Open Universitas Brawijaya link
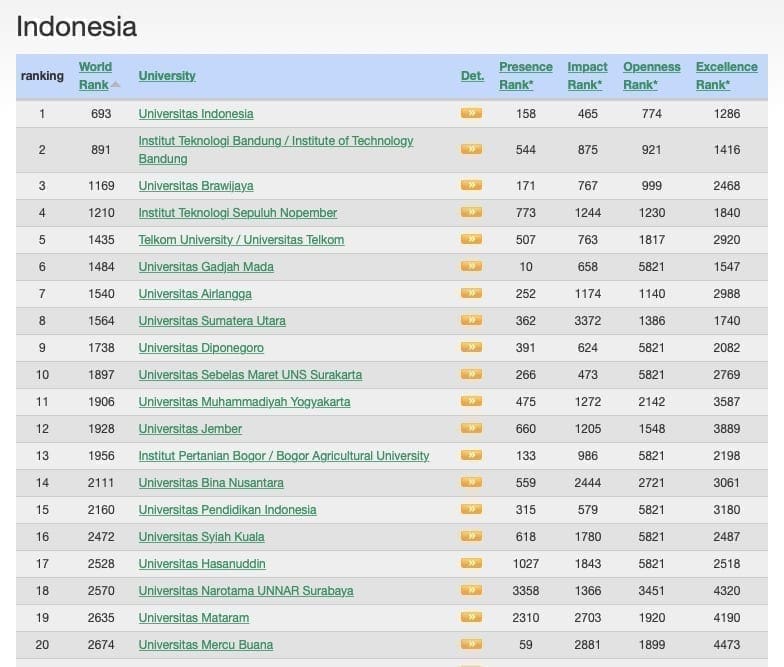The height and width of the screenshot is (667, 784). 196,186
